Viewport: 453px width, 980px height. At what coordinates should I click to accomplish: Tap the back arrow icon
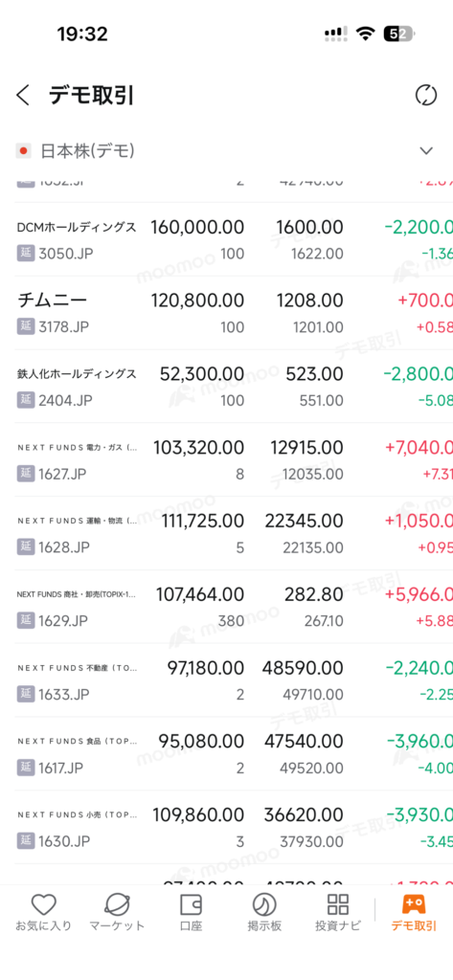23,96
